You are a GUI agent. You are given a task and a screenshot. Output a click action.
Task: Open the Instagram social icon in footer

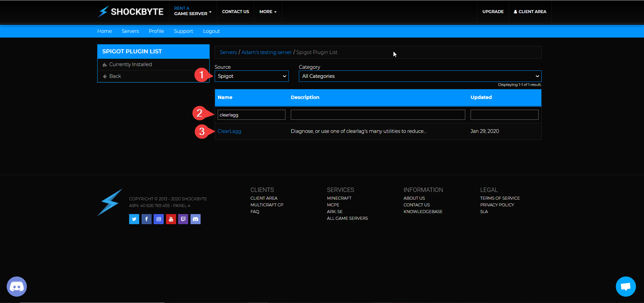tap(159, 219)
